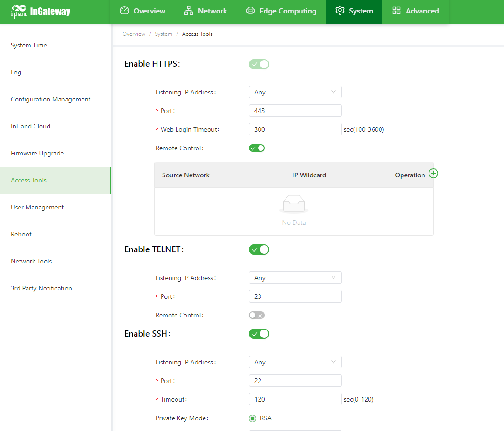Switch to the Network tab
The height and width of the screenshot is (431, 504).
205,11
